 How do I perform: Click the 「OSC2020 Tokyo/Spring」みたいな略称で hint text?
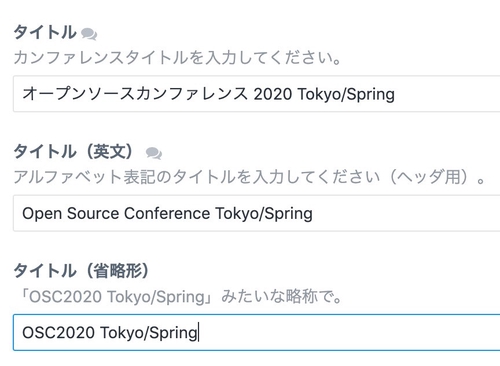[x=180, y=296]
